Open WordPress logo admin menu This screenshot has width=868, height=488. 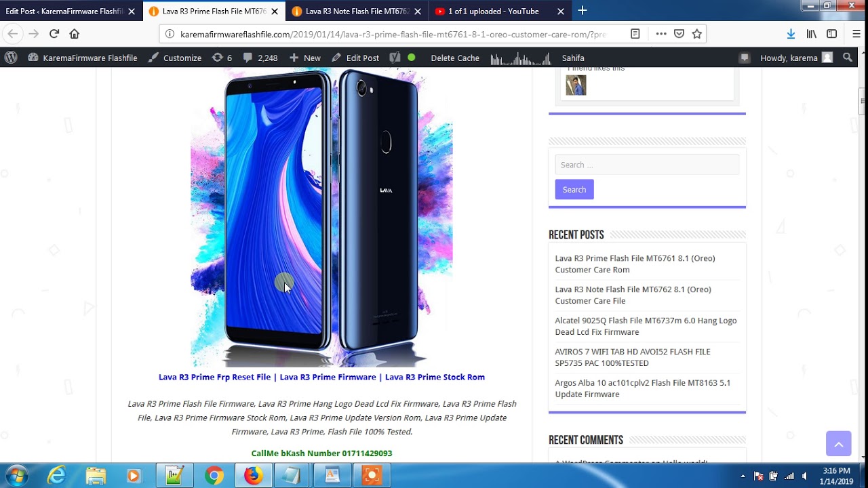pyautogui.click(x=11, y=58)
